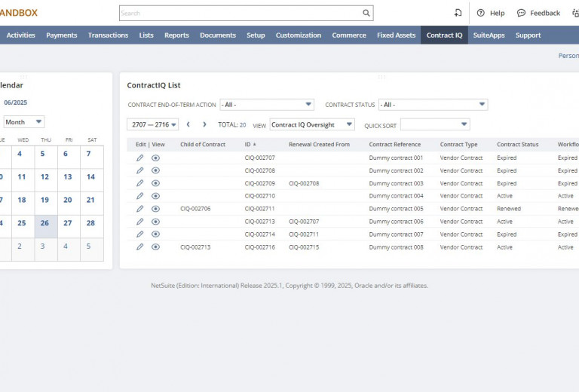The height and width of the screenshot is (392, 579).
Task: Open the Activities menu
Action: point(20,35)
